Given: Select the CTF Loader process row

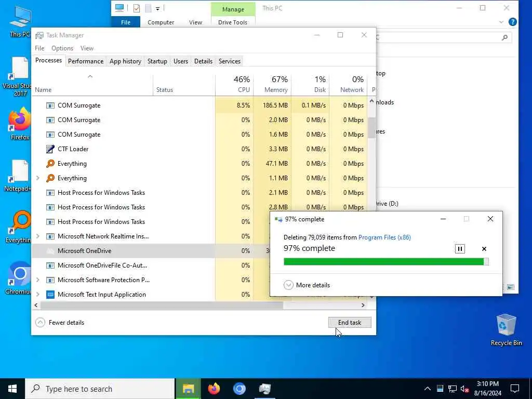Looking at the screenshot, I should click(x=199, y=149).
